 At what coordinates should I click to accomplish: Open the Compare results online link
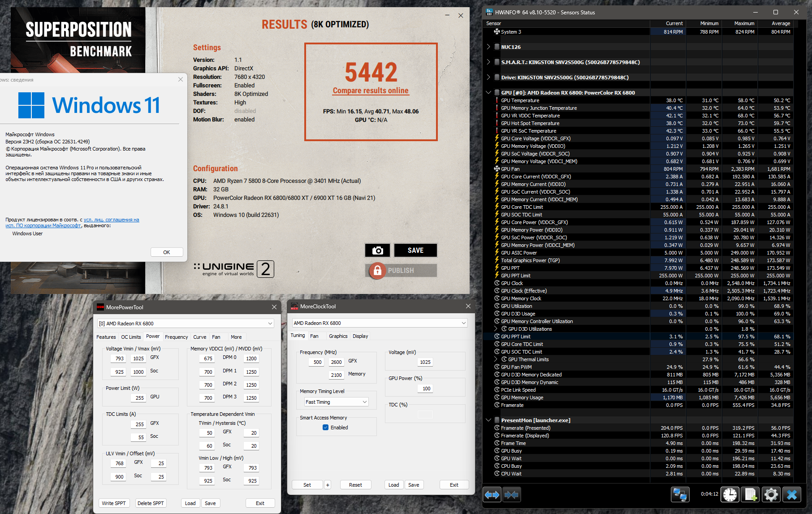click(371, 91)
